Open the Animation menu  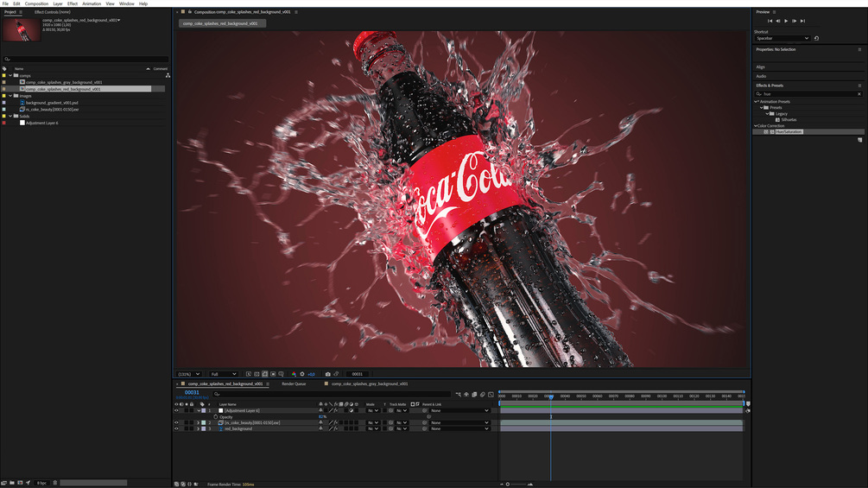92,3
